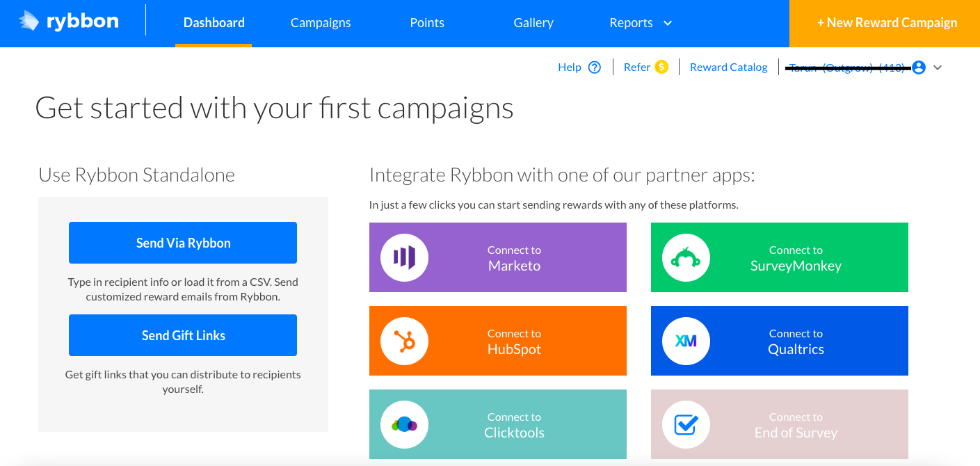Open the Reward Catalog link
The height and width of the screenshot is (466, 980).
(x=729, y=67)
